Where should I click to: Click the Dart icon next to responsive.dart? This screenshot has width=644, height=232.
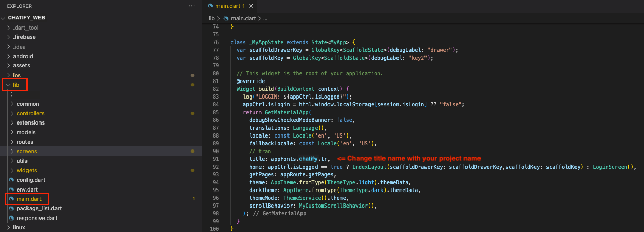pos(11,217)
